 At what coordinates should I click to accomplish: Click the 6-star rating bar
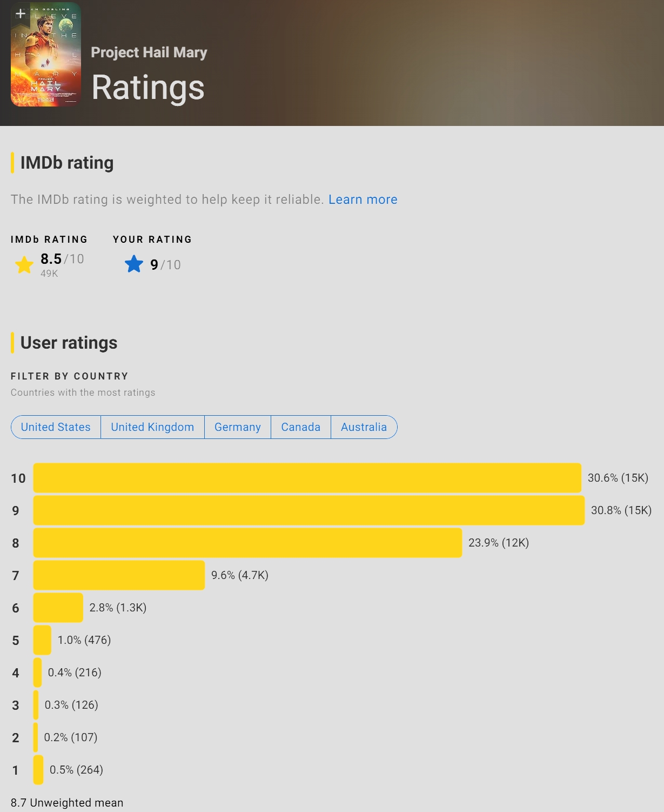[58, 608]
